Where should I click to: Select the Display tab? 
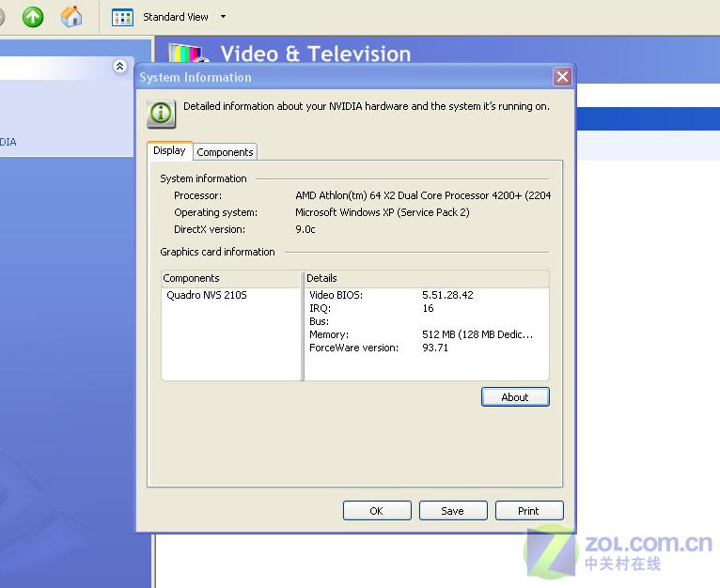click(169, 150)
